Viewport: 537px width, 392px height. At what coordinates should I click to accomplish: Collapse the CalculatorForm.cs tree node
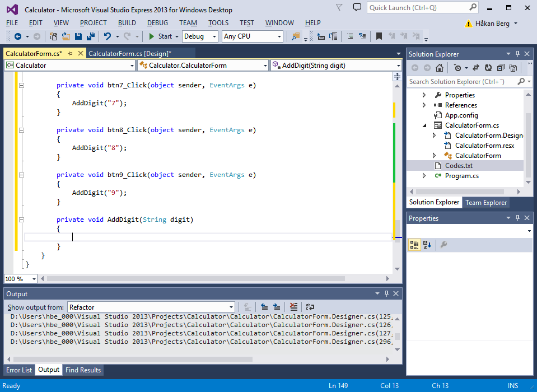[x=424, y=125]
